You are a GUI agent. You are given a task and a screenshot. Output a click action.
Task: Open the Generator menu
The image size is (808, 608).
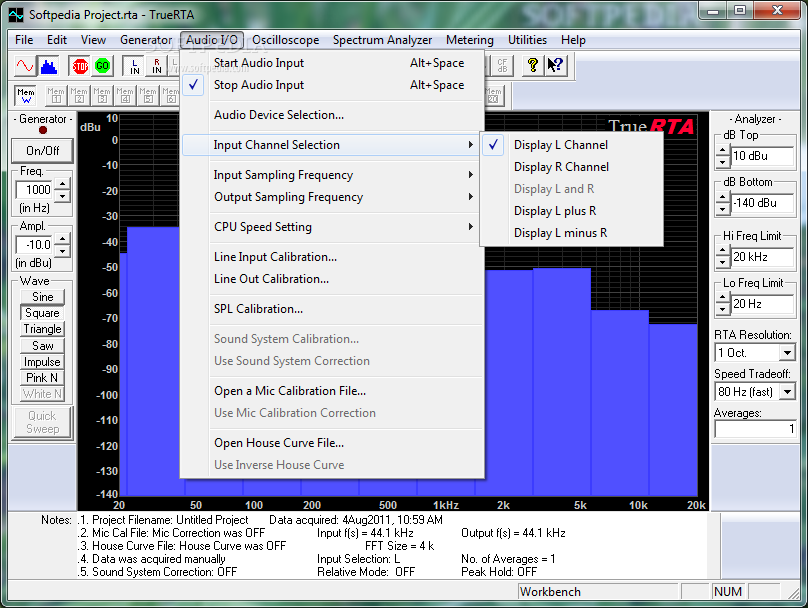[146, 40]
